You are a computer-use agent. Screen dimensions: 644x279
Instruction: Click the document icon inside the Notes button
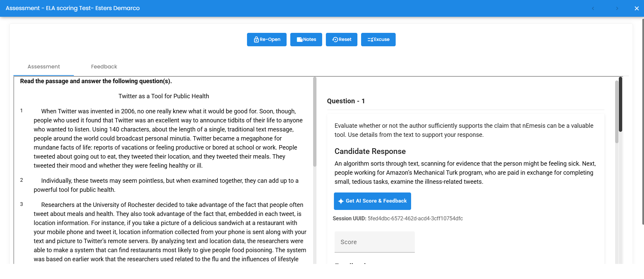300,39
